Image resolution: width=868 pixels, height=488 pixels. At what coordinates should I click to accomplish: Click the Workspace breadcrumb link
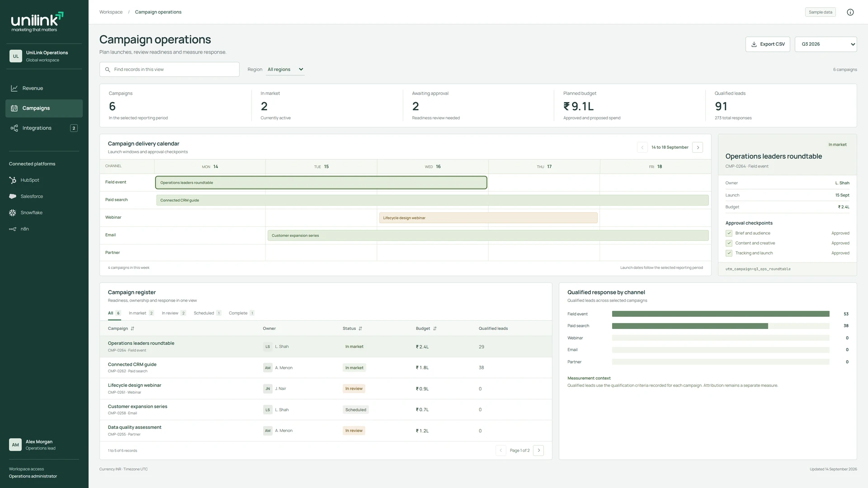coord(111,12)
